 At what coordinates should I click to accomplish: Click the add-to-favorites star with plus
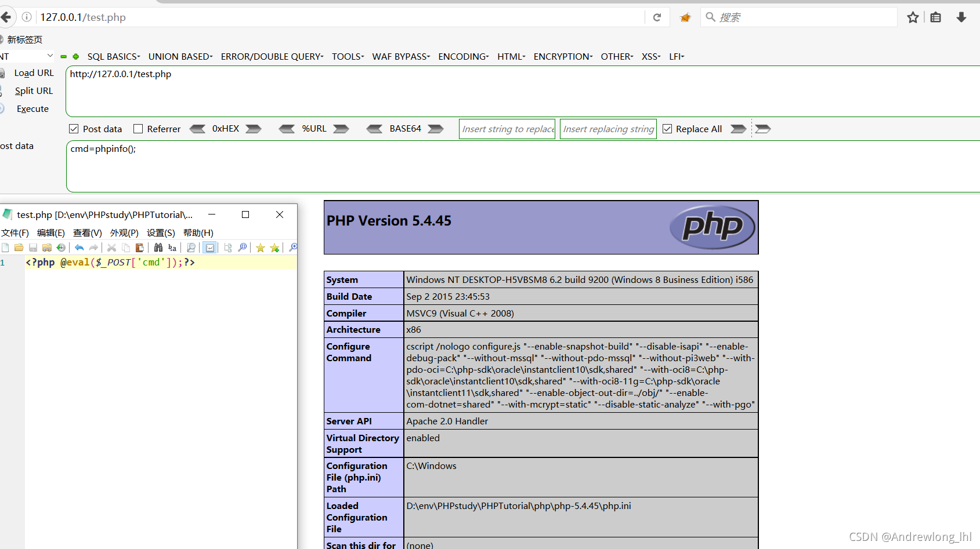(274, 248)
